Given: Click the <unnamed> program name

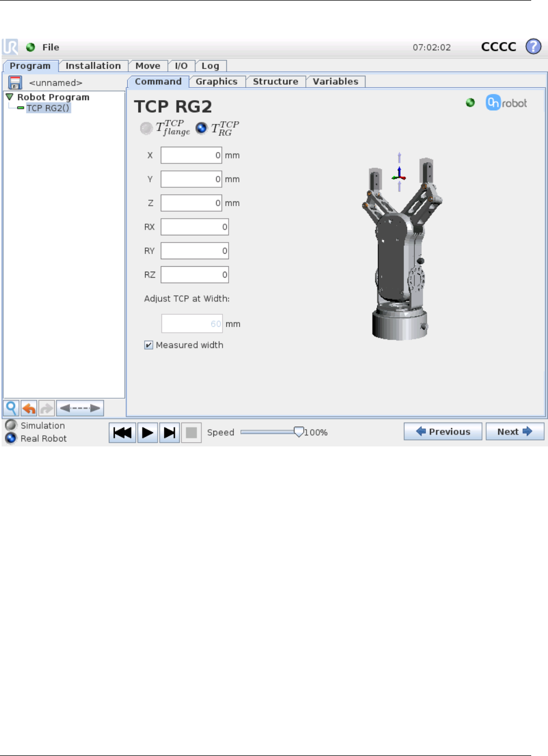Looking at the screenshot, I should pyautogui.click(x=56, y=83).
